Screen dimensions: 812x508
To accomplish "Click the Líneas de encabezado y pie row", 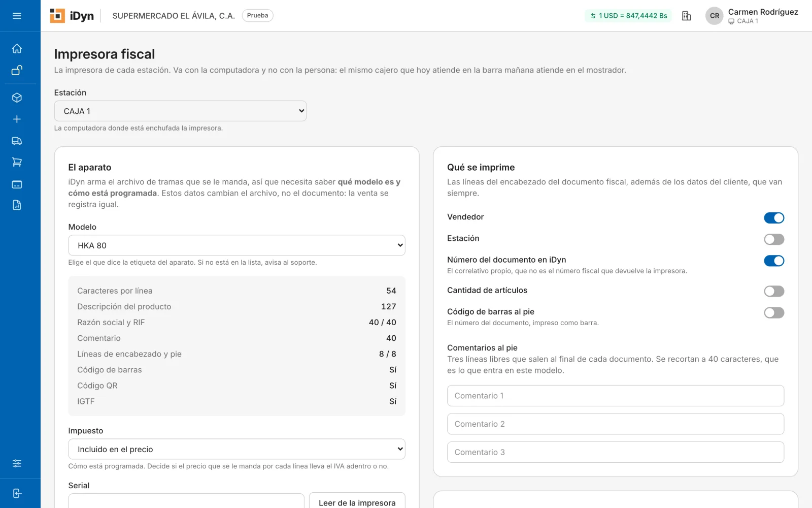I will 236,354.
